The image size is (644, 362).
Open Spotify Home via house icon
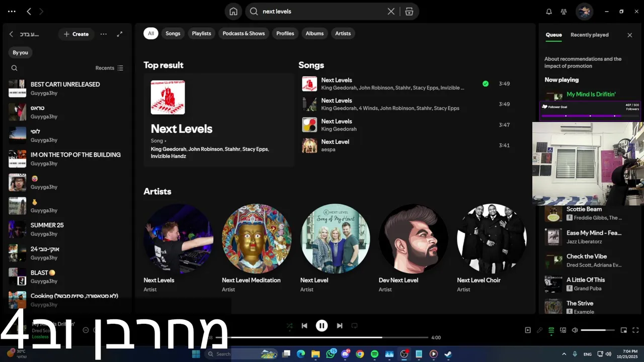click(x=233, y=12)
